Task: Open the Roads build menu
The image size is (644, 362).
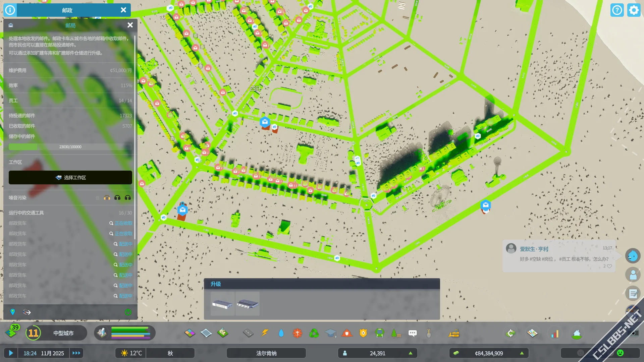Action: pyautogui.click(x=248, y=333)
